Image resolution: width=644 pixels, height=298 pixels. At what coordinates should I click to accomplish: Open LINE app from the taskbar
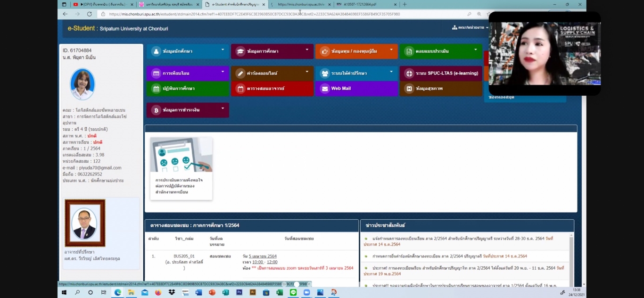[x=293, y=292]
